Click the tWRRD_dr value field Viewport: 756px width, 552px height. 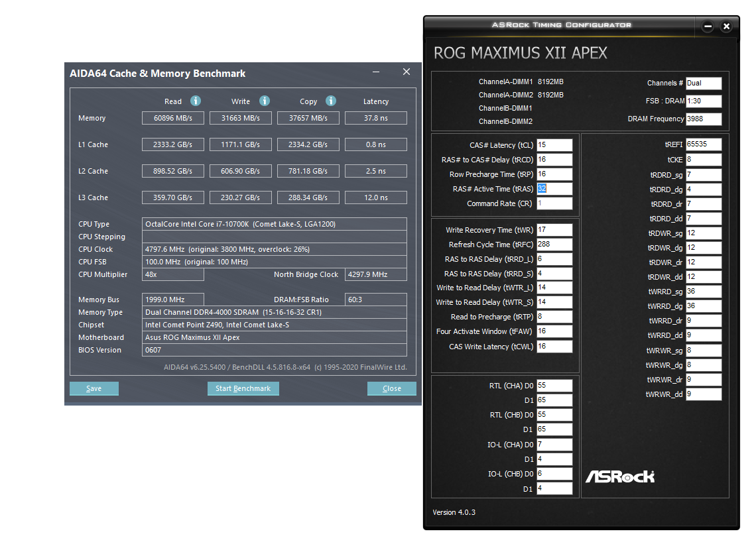click(704, 320)
